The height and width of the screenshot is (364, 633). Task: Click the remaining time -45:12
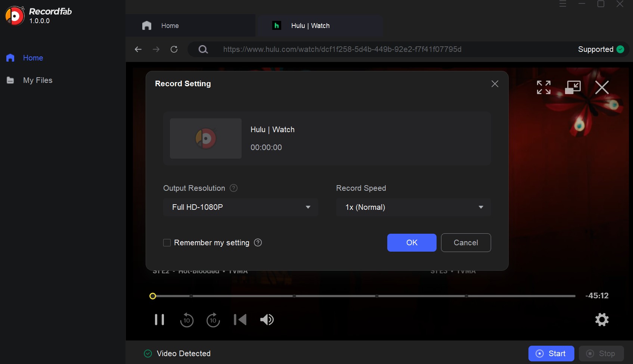point(597,296)
